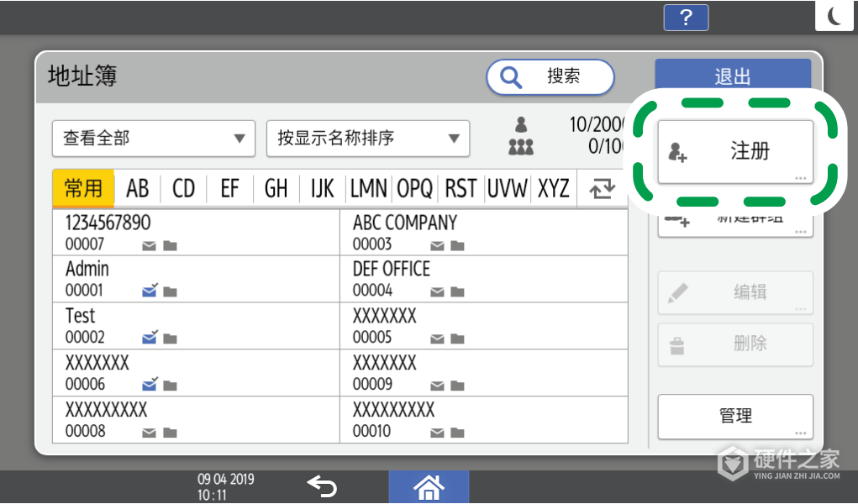Tap the back arrow in bottom bar
Screen dimensions: 858x504
point(322,486)
